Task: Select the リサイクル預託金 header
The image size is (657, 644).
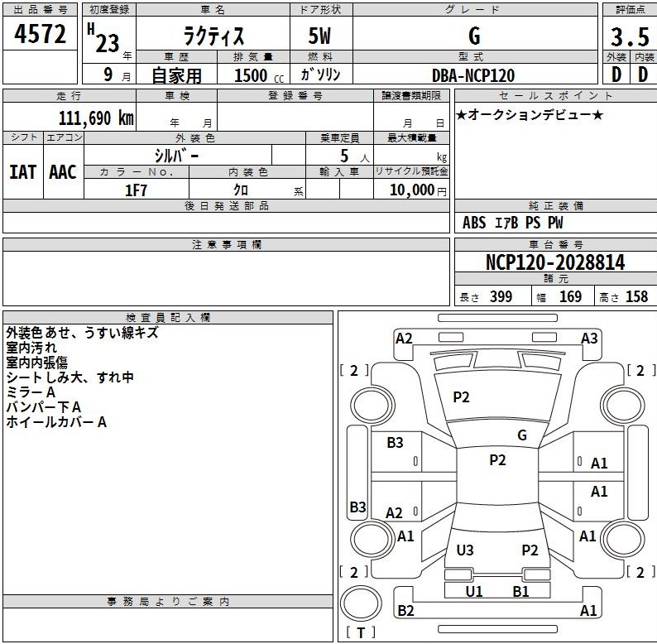Action: pyautogui.click(x=411, y=171)
